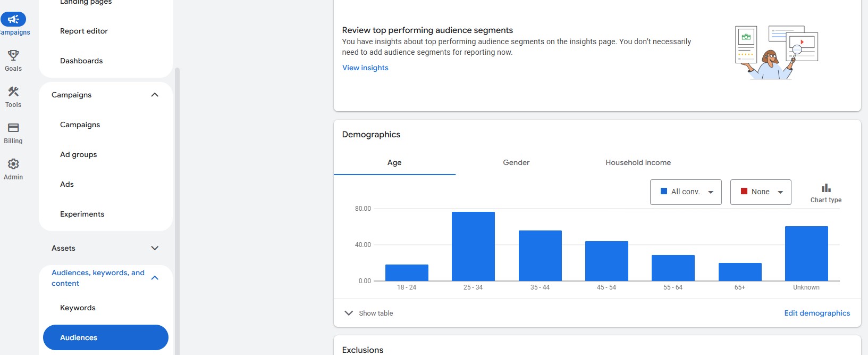Open the Billing card icon

13,128
